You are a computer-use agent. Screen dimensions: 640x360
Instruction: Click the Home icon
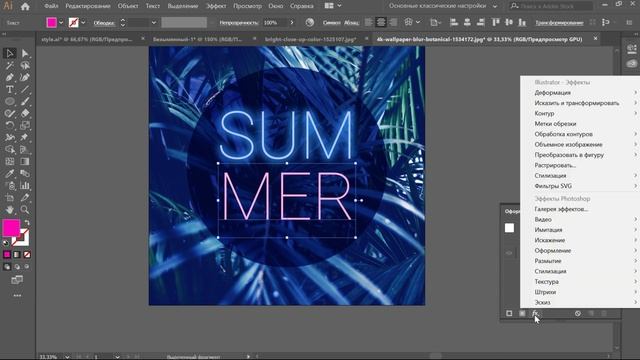click(25, 6)
